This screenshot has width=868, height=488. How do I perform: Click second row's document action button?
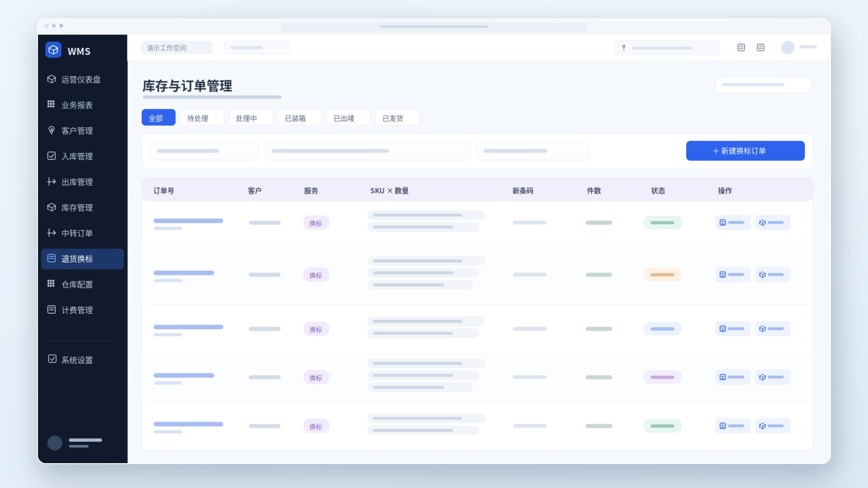[x=733, y=275]
